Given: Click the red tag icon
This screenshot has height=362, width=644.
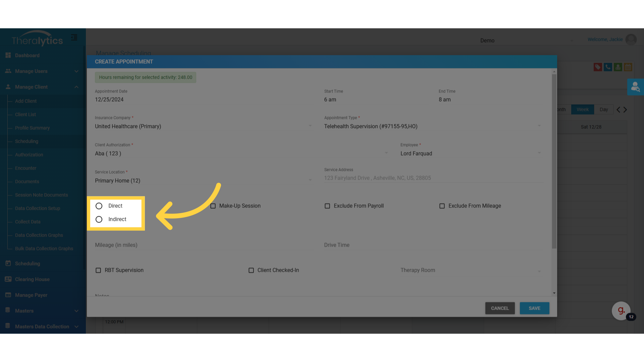Looking at the screenshot, I should 597,67.
